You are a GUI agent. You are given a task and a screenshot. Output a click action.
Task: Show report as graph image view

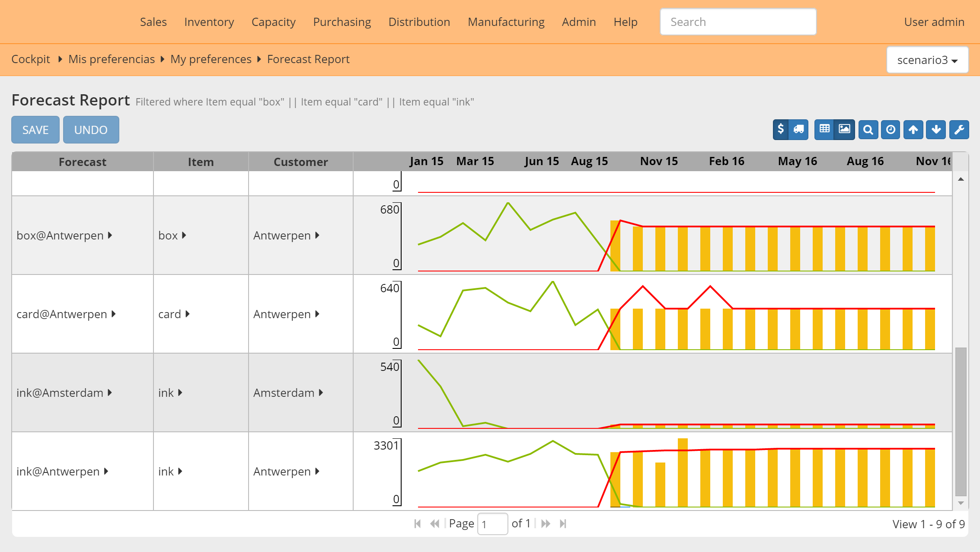click(x=844, y=129)
